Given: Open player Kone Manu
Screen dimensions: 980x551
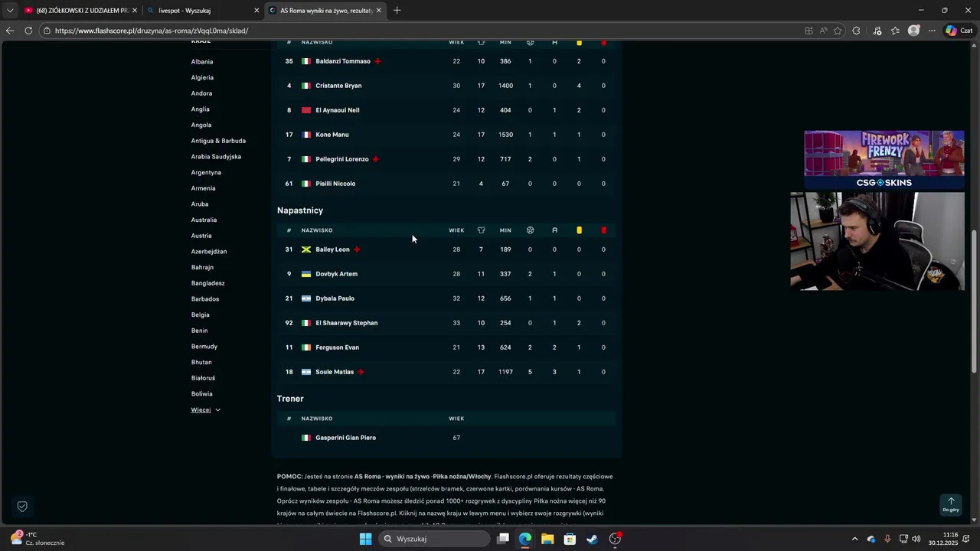Looking at the screenshot, I should click(x=332, y=135).
